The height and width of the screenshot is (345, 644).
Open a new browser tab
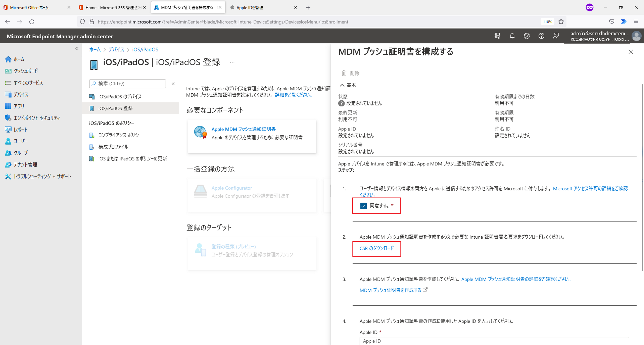(308, 8)
